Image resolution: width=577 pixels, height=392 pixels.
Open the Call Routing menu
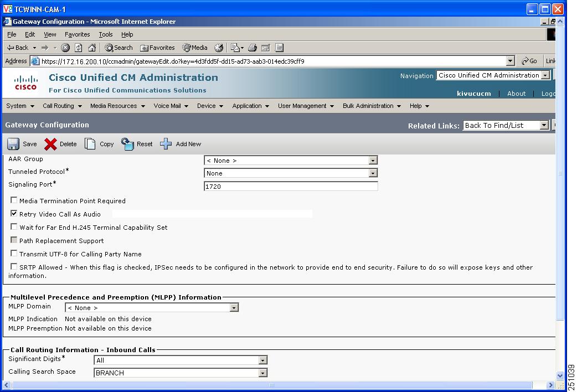click(x=62, y=106)
